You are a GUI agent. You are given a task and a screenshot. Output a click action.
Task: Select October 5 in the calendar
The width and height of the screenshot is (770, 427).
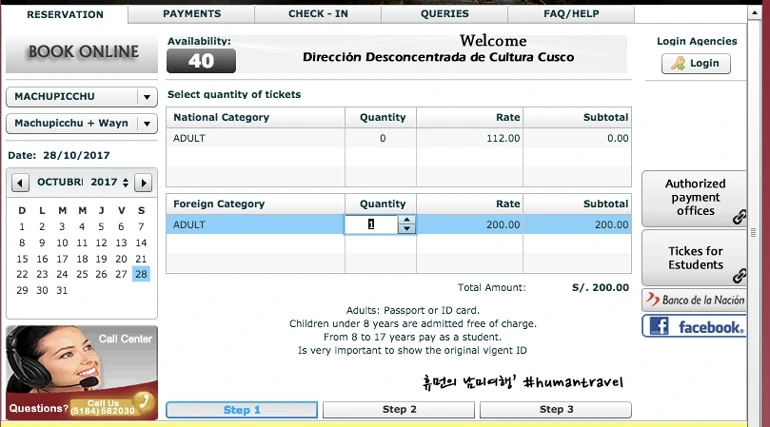coord(101,227)
